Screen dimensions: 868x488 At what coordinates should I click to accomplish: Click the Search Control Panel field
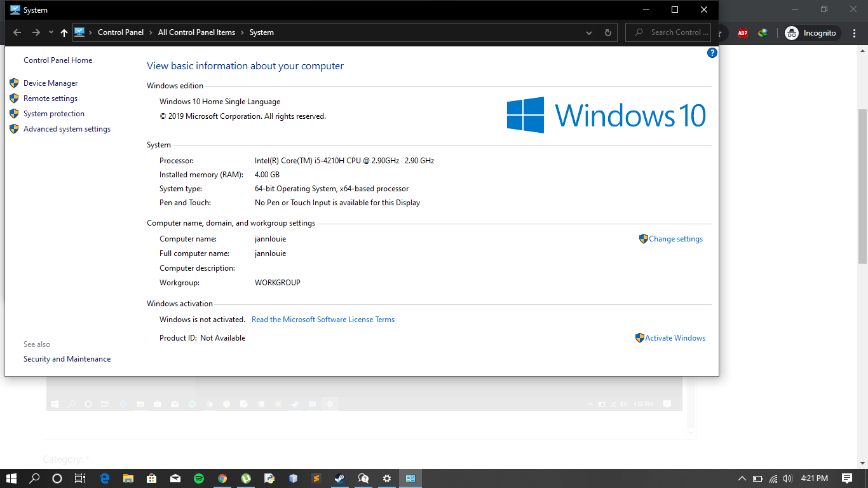click(x=669, y=32)
